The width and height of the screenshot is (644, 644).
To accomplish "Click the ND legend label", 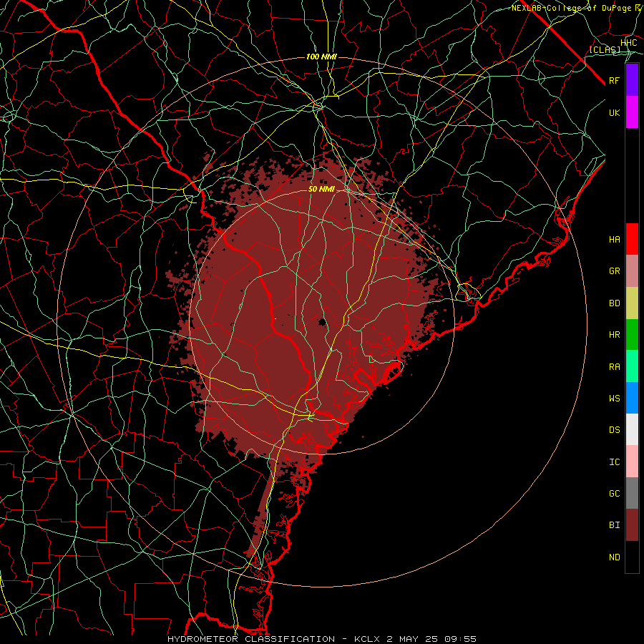I will [x=615, y=557].
